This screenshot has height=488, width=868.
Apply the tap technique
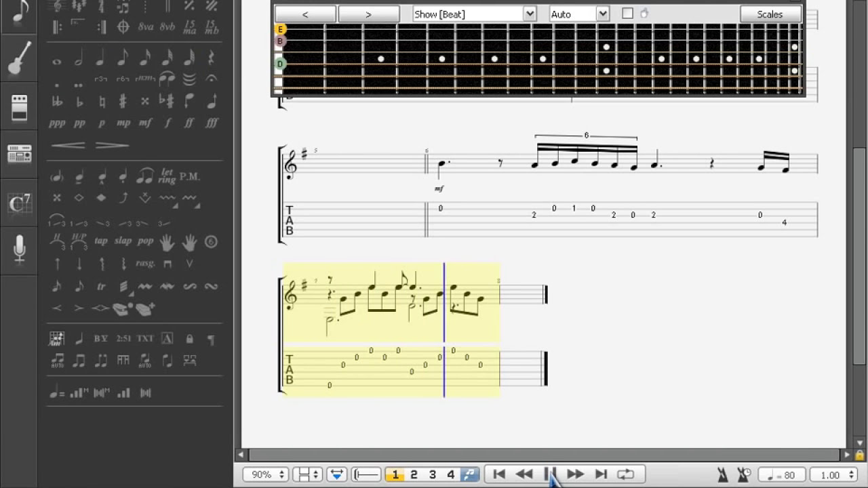tap(101, 241)
